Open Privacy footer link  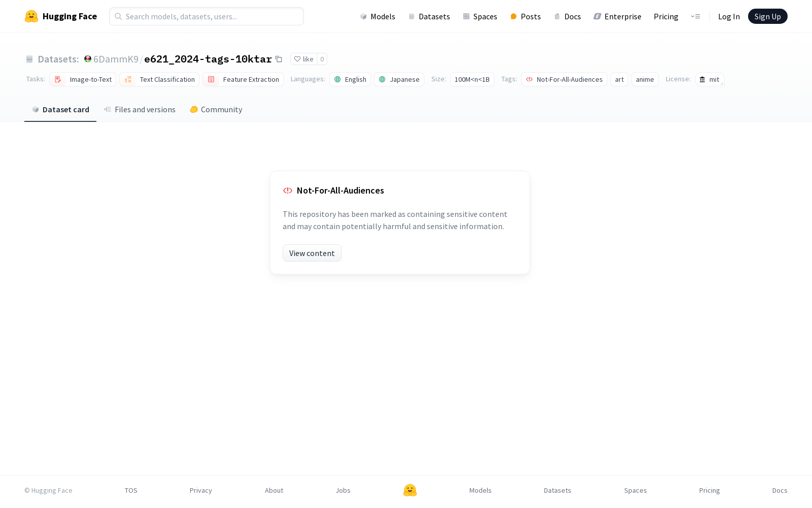pyautogui.click(x=201, y=490)
